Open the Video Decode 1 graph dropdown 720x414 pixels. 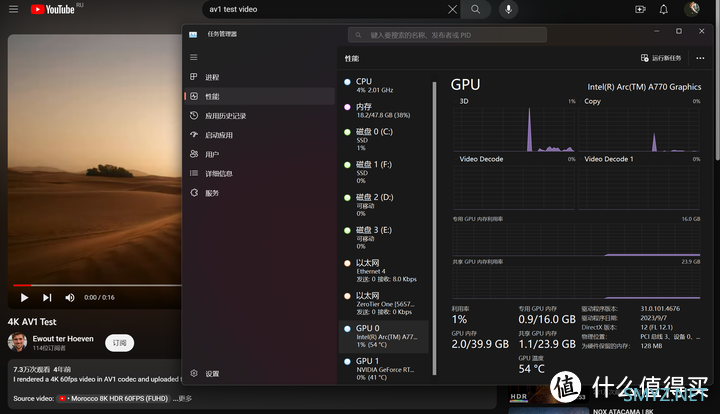[x=608, y=159]
